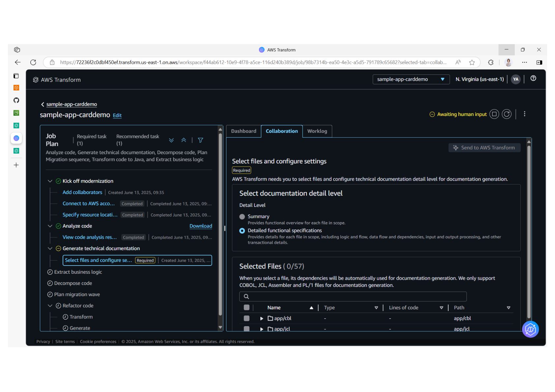Click the circular restart job icon
Image resolution: width=555 pixels, height=392 pixels.
coord(507,114)
